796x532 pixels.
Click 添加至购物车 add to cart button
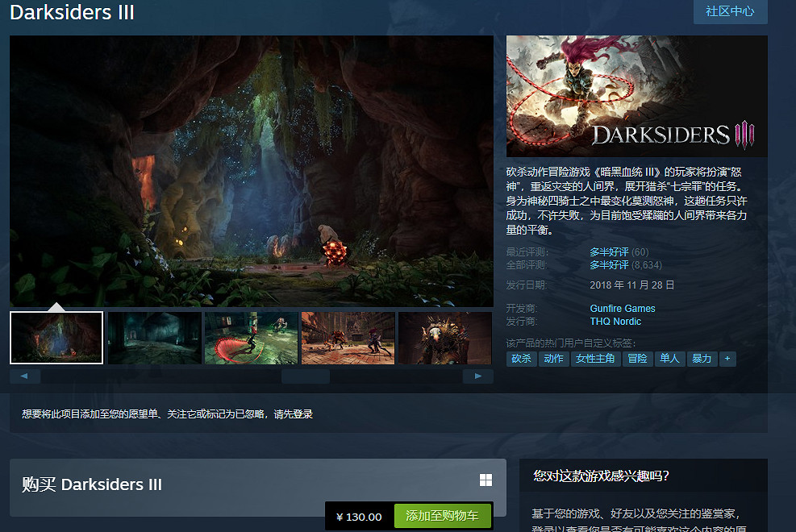point(442,517)
